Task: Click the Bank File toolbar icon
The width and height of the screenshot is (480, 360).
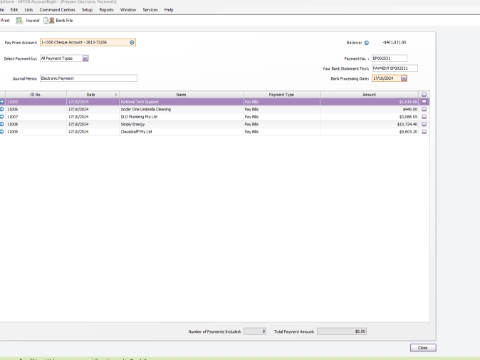Action: 49,20
